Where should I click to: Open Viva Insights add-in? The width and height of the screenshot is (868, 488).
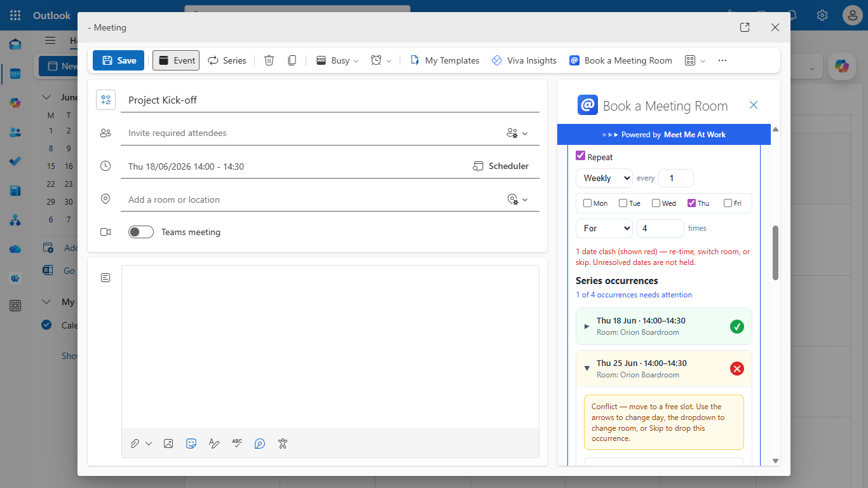tap(524, 60)
